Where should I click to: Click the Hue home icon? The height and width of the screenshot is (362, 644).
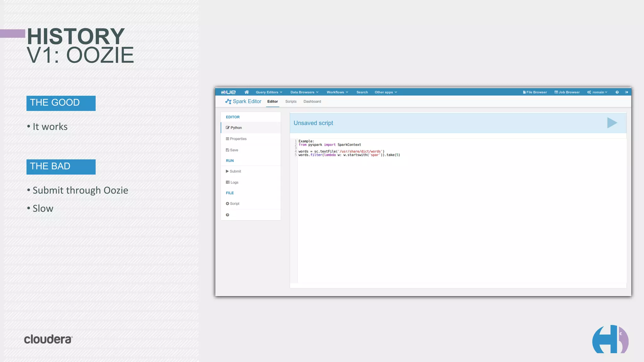[247, 92]
